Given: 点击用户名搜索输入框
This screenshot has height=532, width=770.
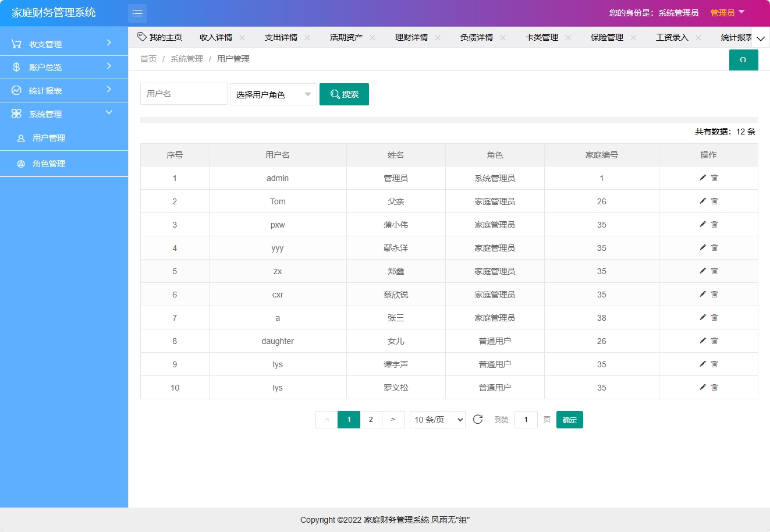Looking at the screenshot, I should tap(183, 94).
